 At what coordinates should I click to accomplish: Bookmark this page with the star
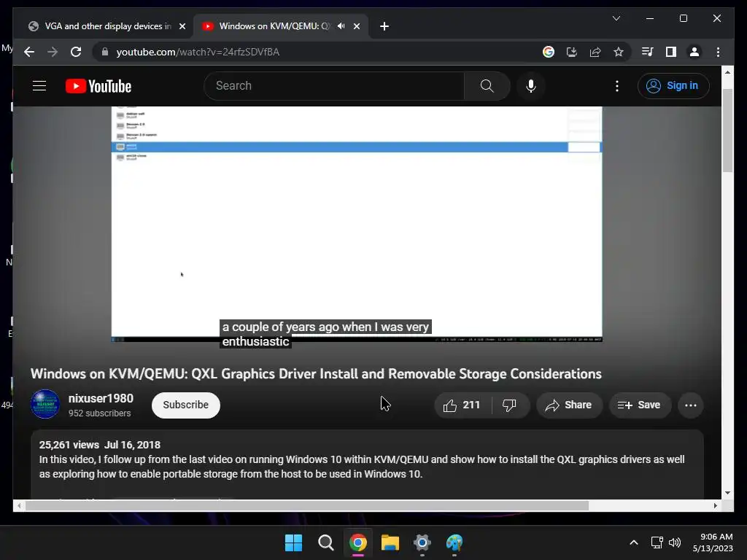point(619,52)
